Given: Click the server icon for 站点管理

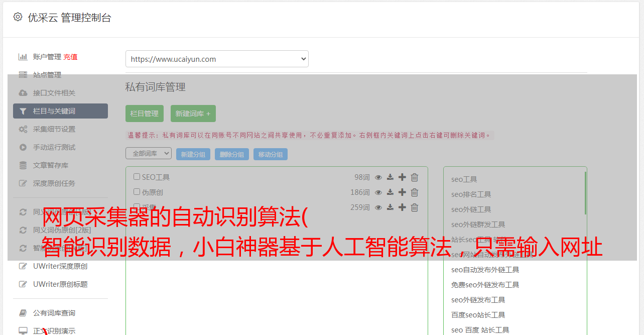Looking at the screenshot, I should click(23, 75).
